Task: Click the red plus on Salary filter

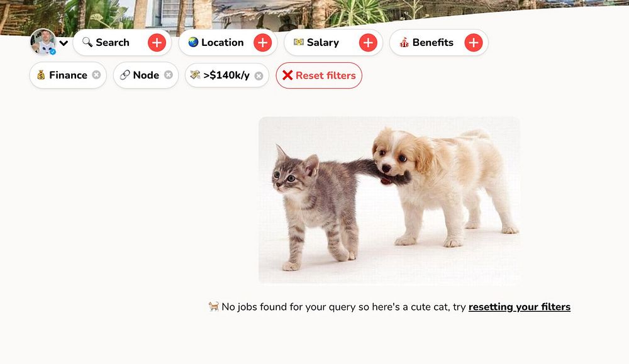Action: (368, 43)
